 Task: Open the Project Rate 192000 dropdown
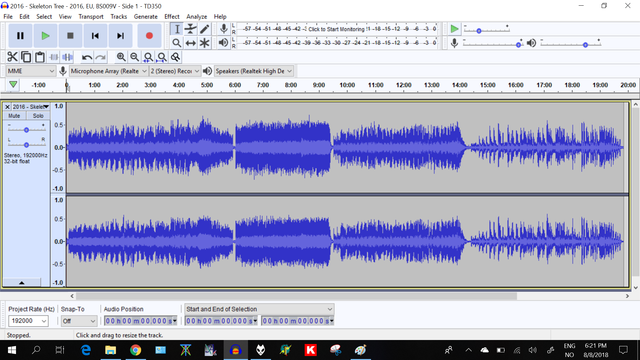[28, 321]
